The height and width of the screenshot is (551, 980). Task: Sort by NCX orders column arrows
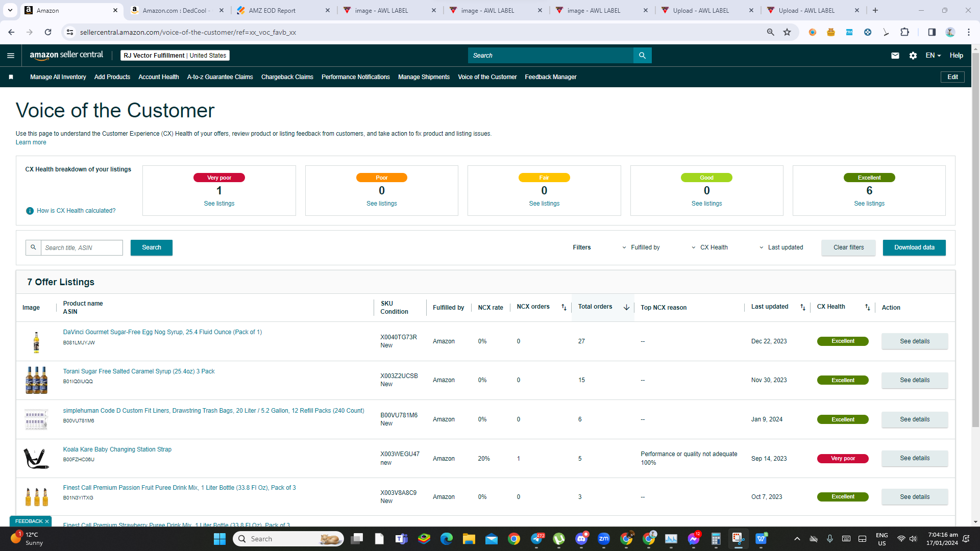click(x=564, y=307)
